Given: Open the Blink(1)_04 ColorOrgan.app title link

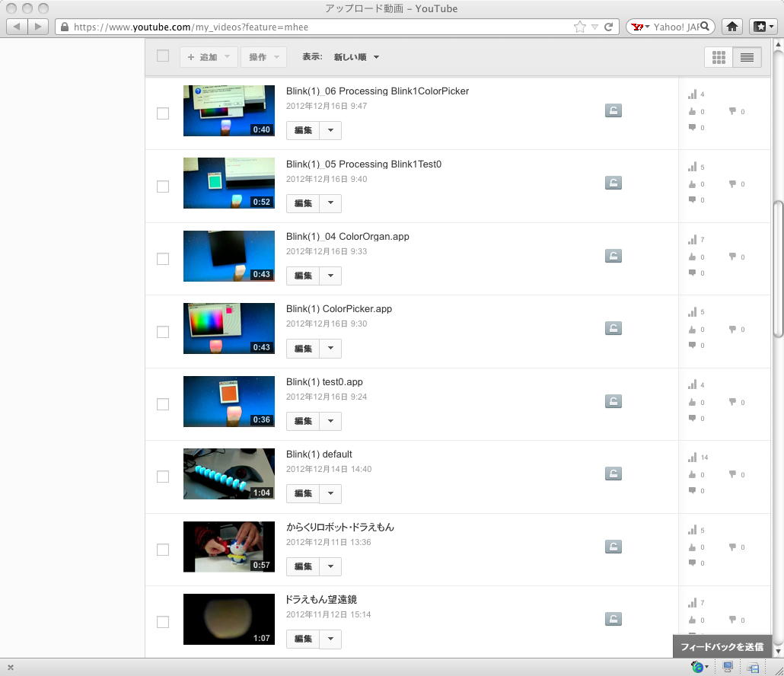Looking at the screenshot, I should coord(348,237).
